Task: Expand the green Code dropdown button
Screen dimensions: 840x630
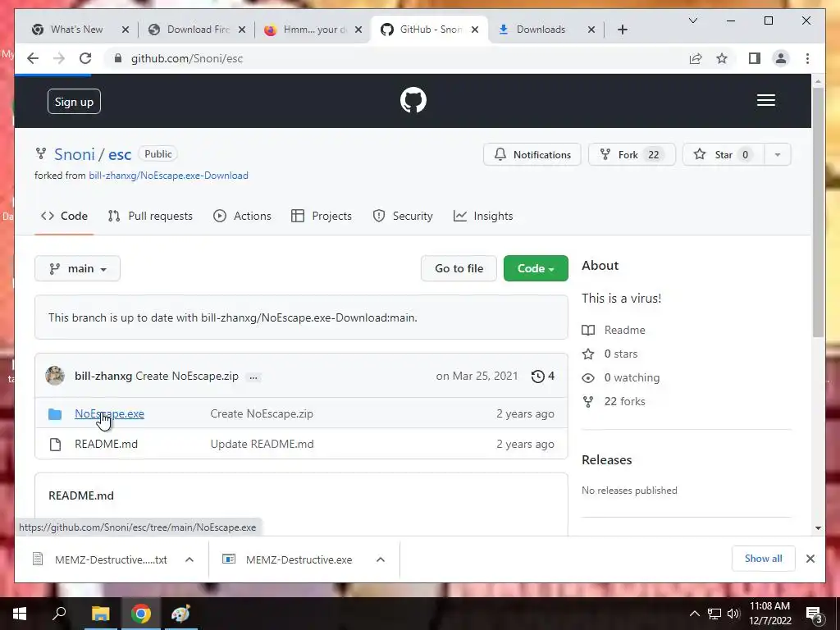Action: [x=536, y=268]
